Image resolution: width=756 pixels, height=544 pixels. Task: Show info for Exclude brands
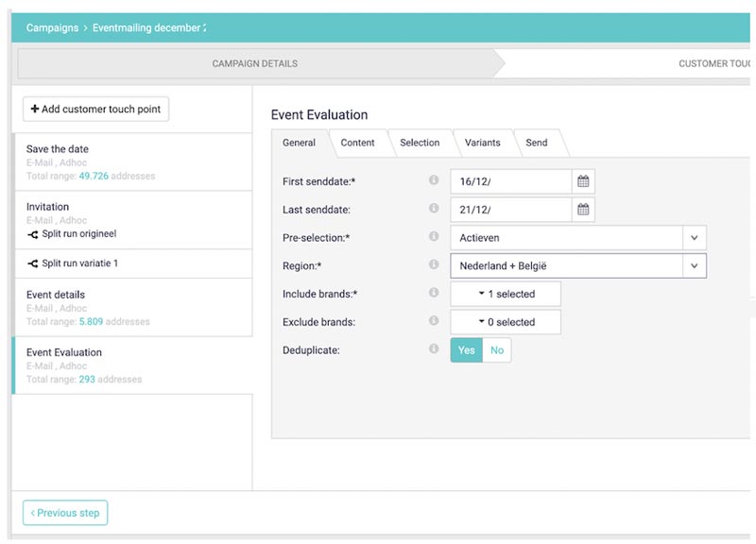[x=434, y=321]
